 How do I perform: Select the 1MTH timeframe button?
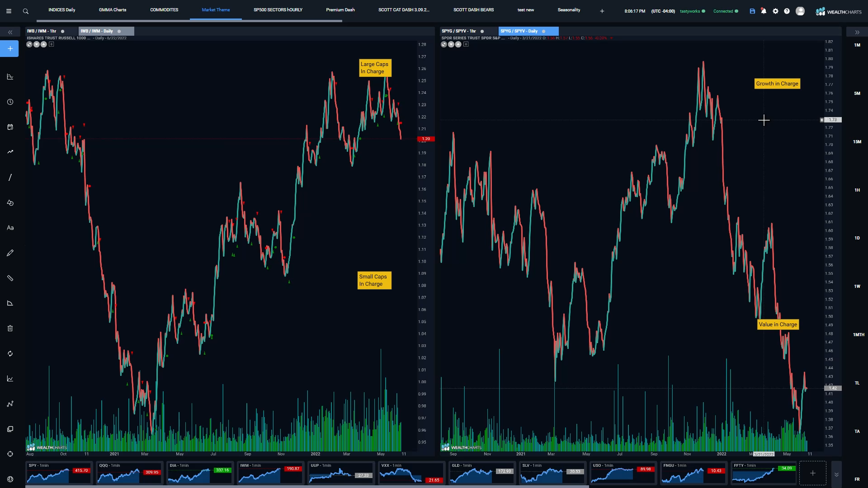(x=859, y=335)
